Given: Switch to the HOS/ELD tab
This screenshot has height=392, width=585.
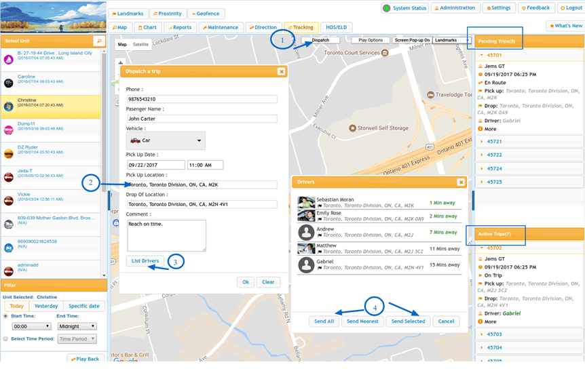Looking at the screenshot, I should tap(338, 27).
